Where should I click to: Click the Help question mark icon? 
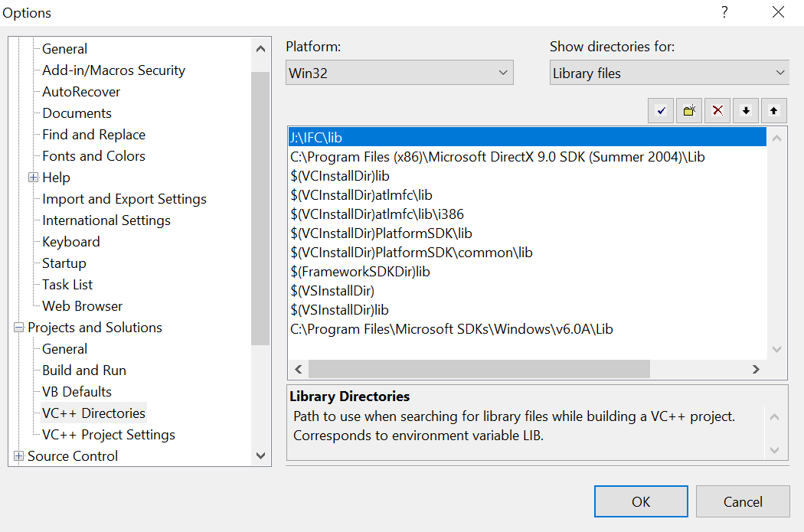(x=724, y=12)
